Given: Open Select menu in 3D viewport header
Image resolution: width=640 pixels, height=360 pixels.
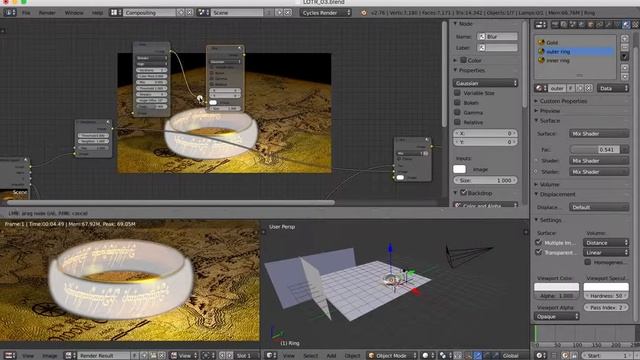Looking at the screenshot, I should [x=310, y=356].
